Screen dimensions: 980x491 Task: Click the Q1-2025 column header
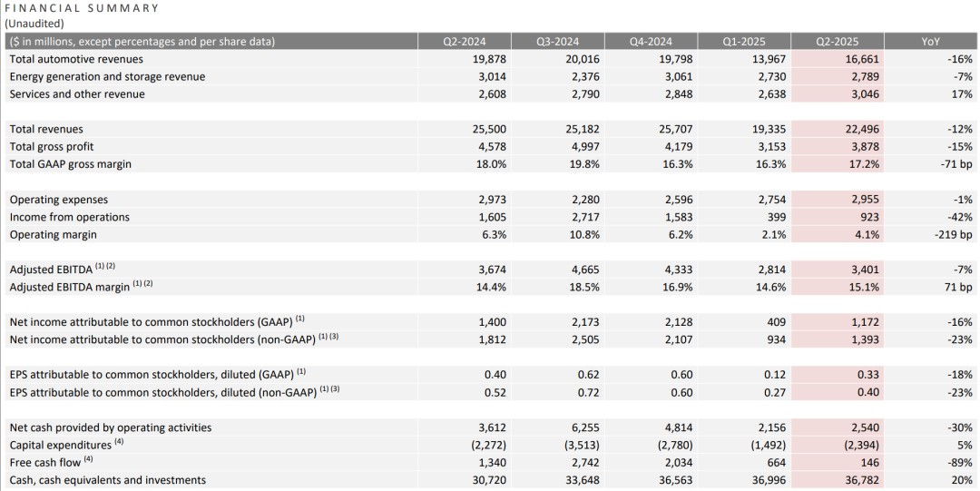click(744, 42)
